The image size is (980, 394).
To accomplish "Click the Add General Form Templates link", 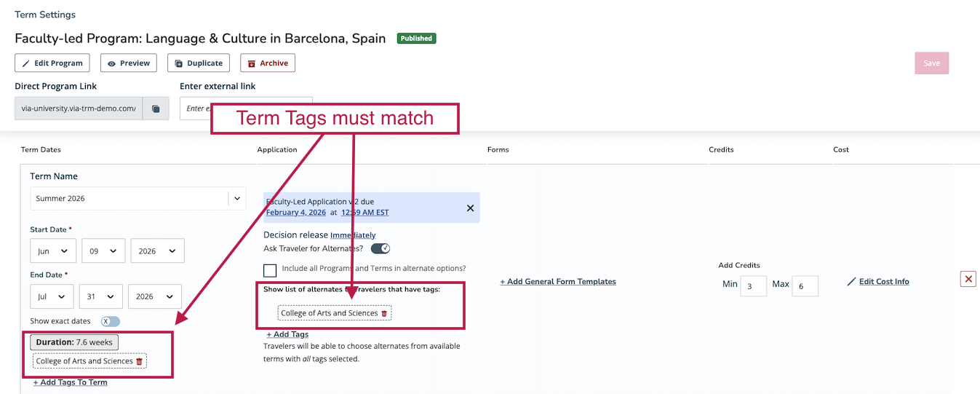I will 558,282.
